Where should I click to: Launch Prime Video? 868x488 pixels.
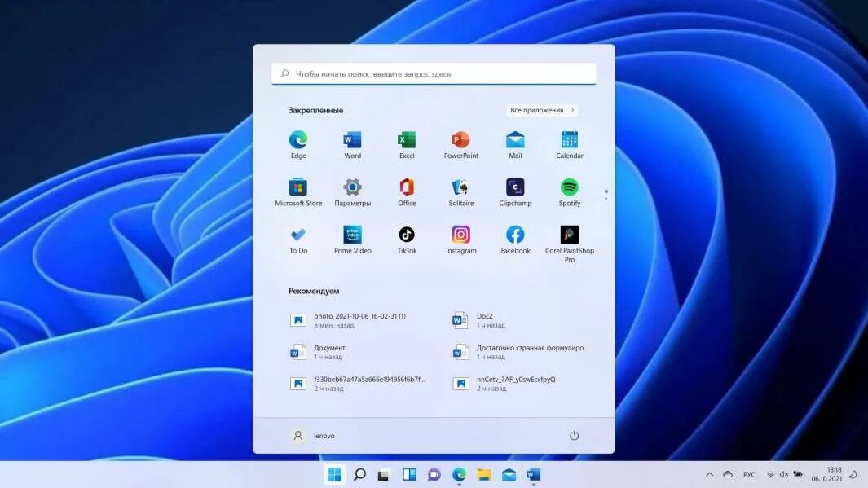coord(353,240)
